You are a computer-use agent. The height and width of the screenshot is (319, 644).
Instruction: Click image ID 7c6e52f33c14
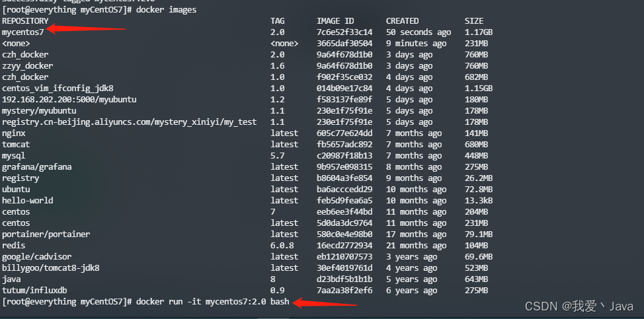click(x=344, y=32)
